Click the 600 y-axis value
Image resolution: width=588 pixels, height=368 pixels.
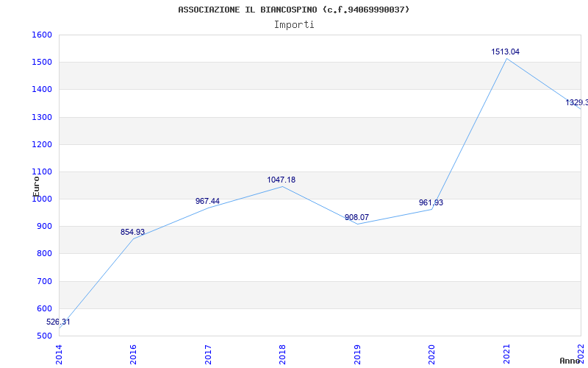tap(44, 308)
